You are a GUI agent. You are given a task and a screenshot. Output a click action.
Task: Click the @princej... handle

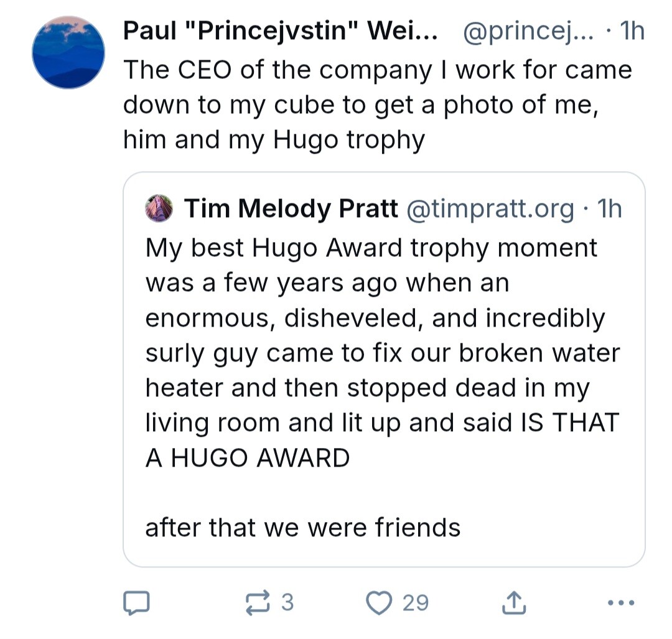pyautogui.click(x=528, y=31)
